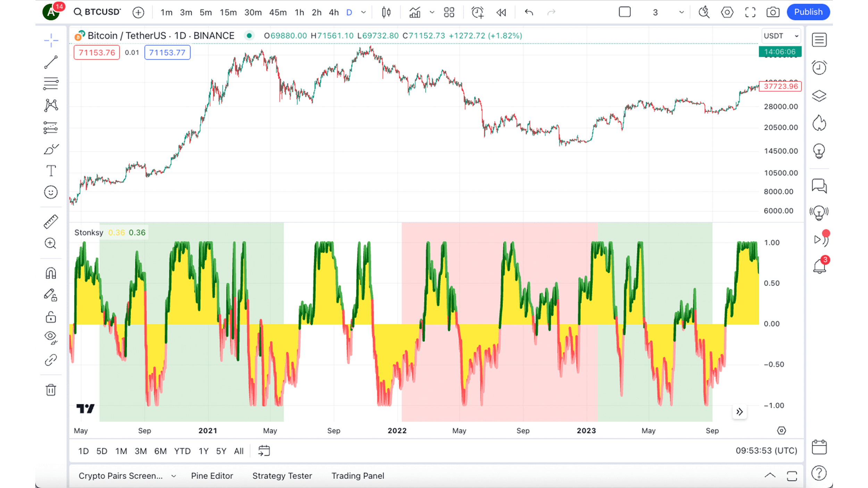The width and height of the screenshot is (868, 488).
Task: Select the brush drawing tool
Action: [51, 149]
